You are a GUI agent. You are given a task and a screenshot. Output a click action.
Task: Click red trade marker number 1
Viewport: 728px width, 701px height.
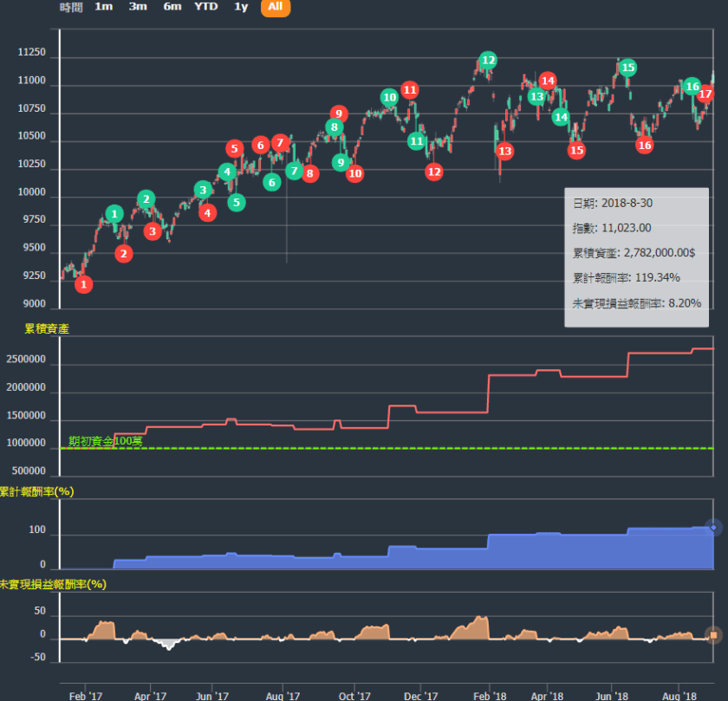point(83,284)
